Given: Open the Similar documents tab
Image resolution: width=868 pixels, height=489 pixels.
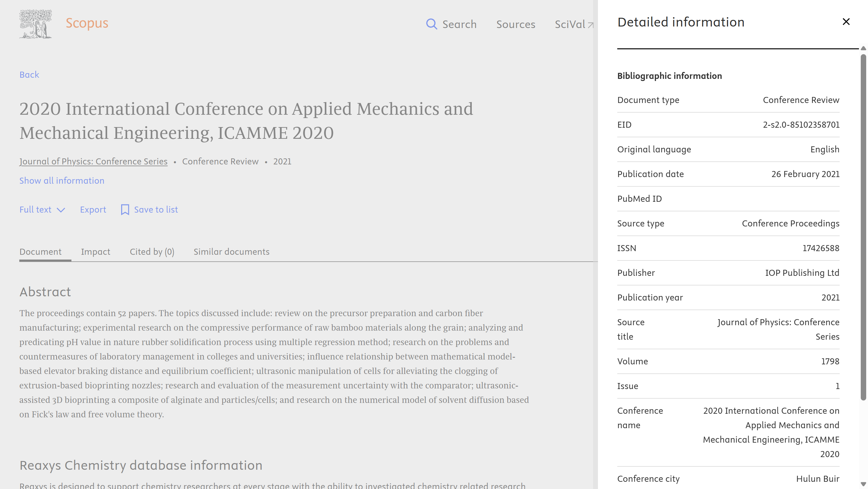Looking at the screenshot, I should click(x=231, y=252).
